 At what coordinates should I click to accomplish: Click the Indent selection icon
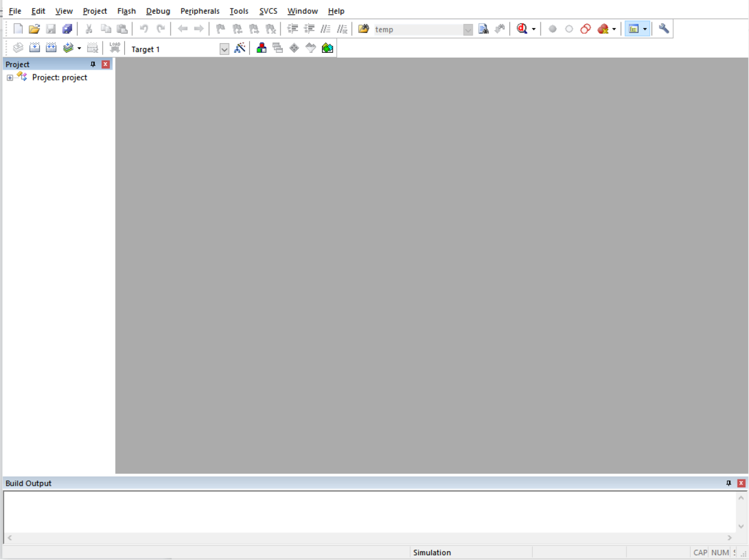click(293, 29)
